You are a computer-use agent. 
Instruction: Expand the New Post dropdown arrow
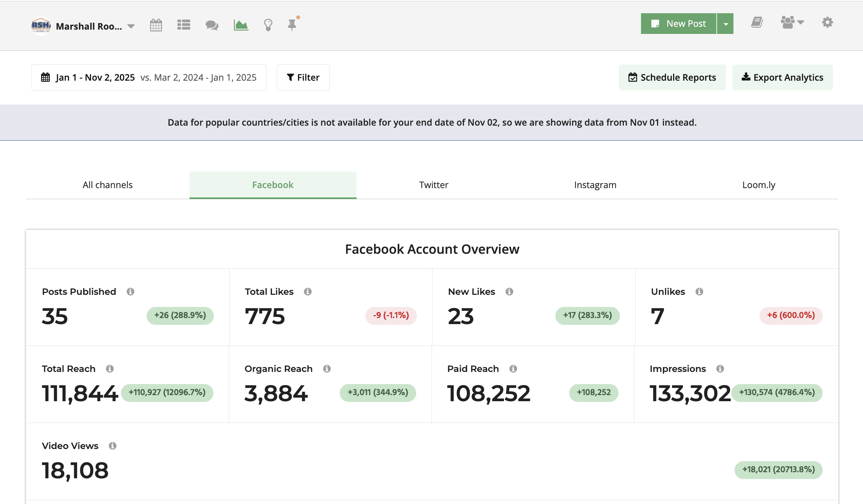(726, 24)
